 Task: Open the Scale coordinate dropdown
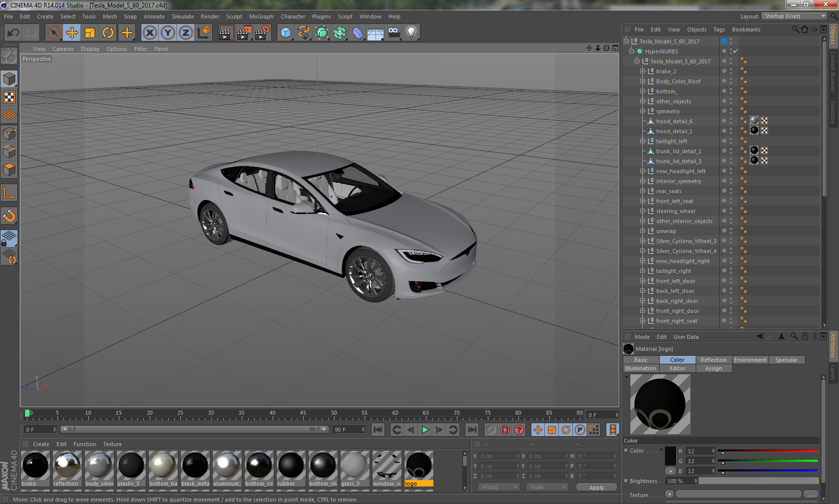tap(548, 487)
